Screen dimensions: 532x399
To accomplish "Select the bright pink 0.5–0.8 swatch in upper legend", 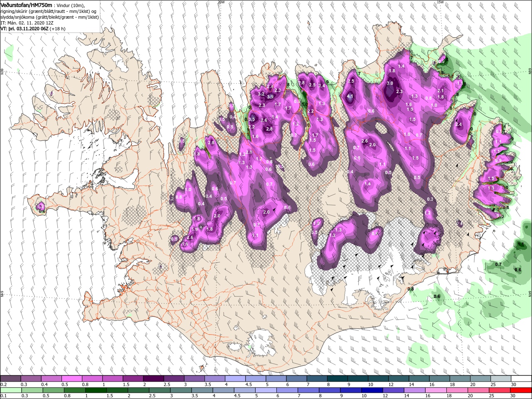I will point(71,379).
